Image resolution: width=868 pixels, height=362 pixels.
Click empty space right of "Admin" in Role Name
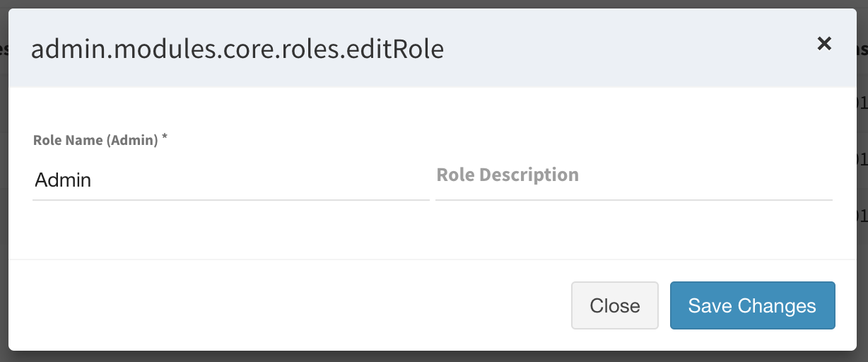pos(283,180)
